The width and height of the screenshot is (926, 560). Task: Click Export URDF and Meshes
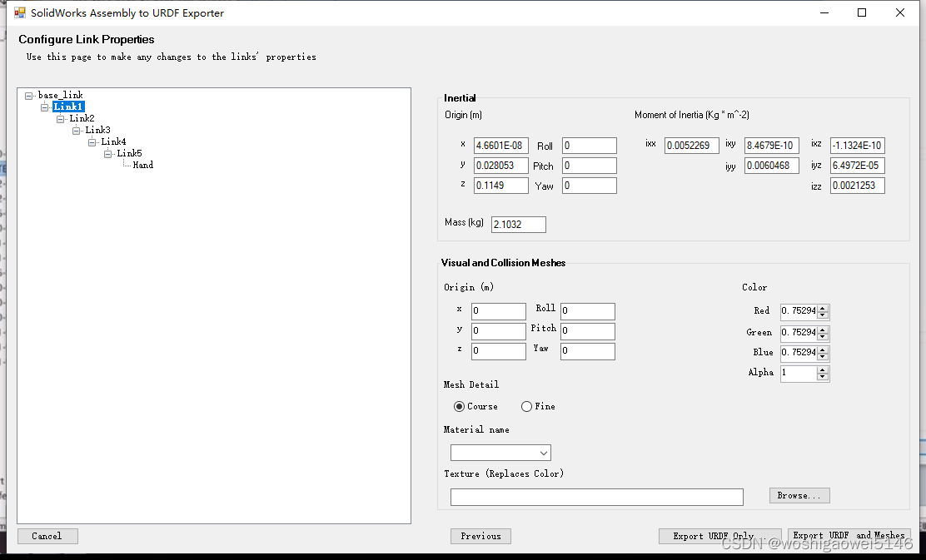(849, 536)
